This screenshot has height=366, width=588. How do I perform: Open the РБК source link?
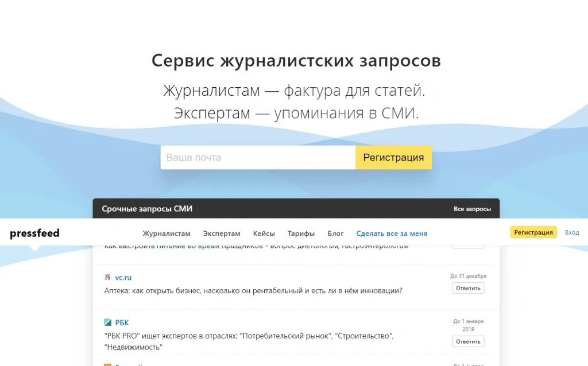coord(122,322)
